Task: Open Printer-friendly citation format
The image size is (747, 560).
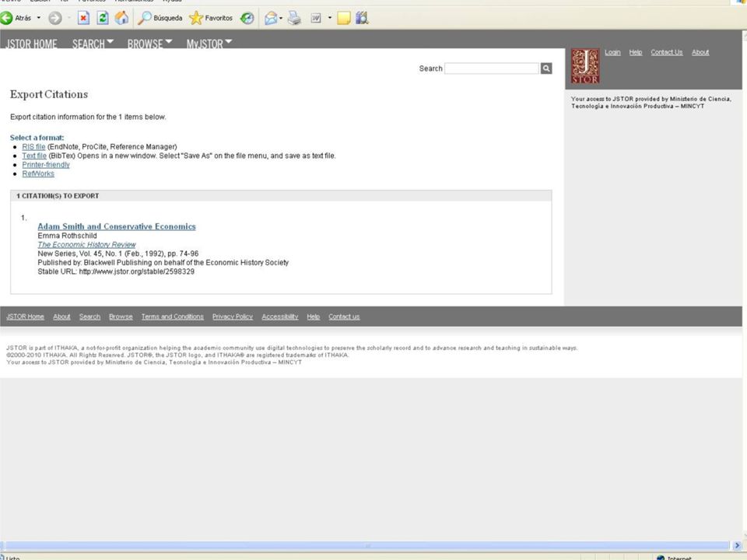Action: click(46, 165)
